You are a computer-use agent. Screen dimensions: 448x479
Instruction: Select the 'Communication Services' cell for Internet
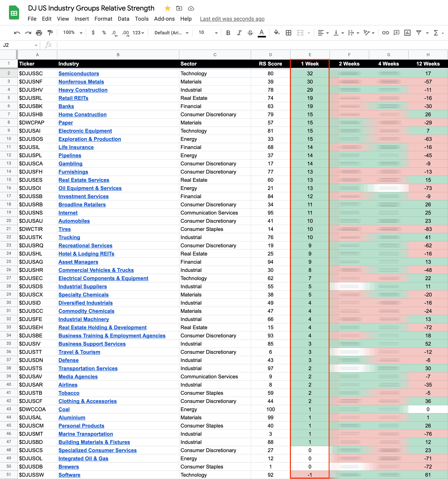point(215,213)
